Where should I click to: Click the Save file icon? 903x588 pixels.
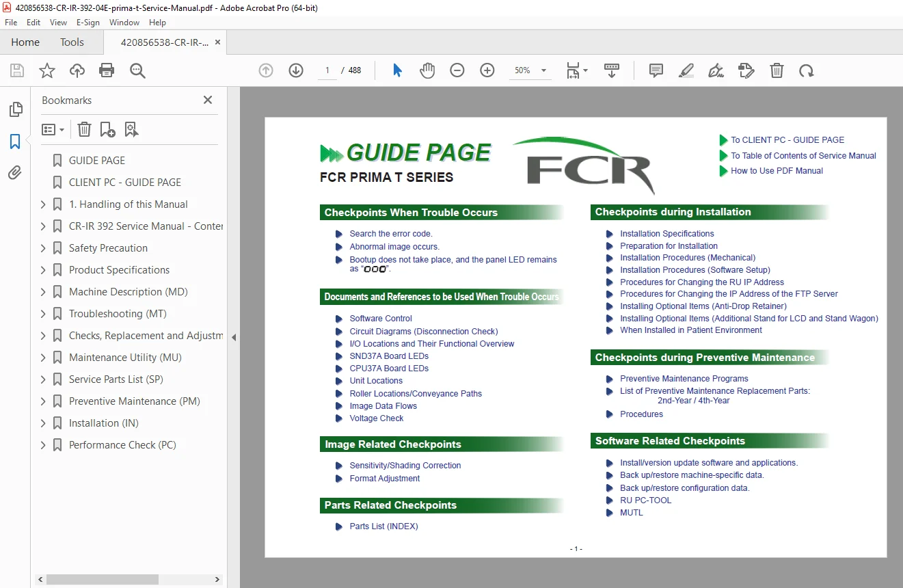coord(17,70)
